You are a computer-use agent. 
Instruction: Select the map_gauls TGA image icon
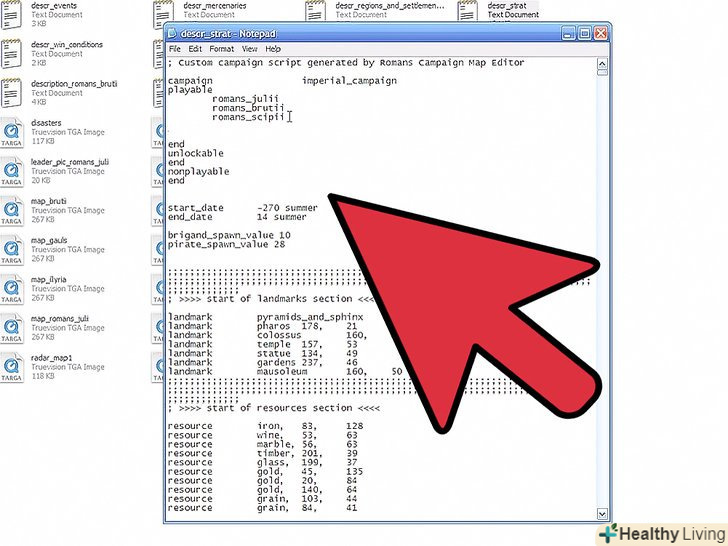point(11,250)
